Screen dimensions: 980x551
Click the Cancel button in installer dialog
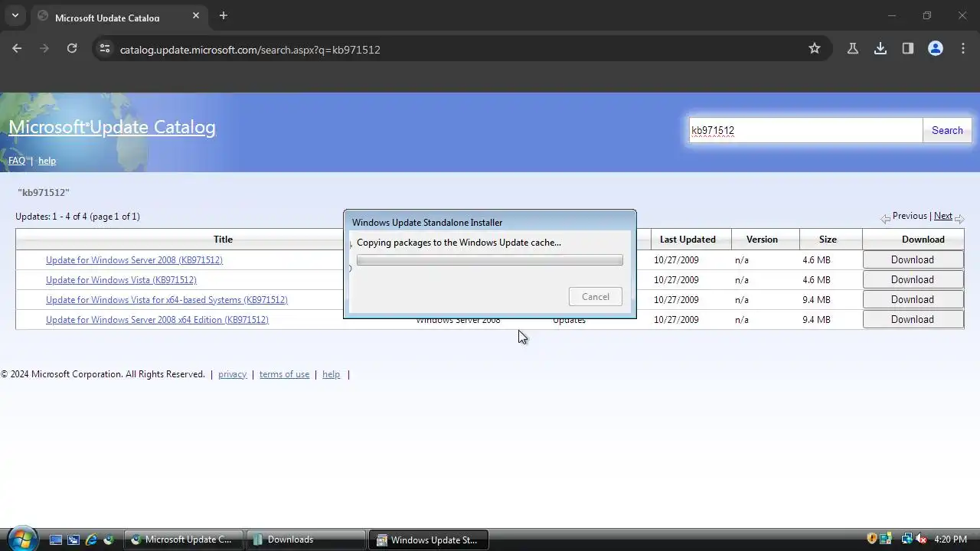coord(596,296)
